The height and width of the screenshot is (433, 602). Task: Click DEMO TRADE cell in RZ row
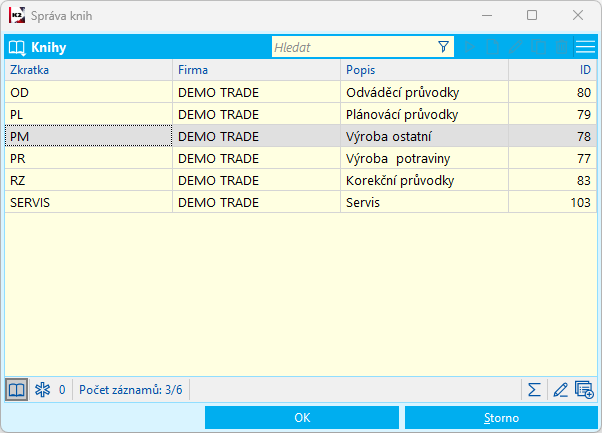coord(256,180)
